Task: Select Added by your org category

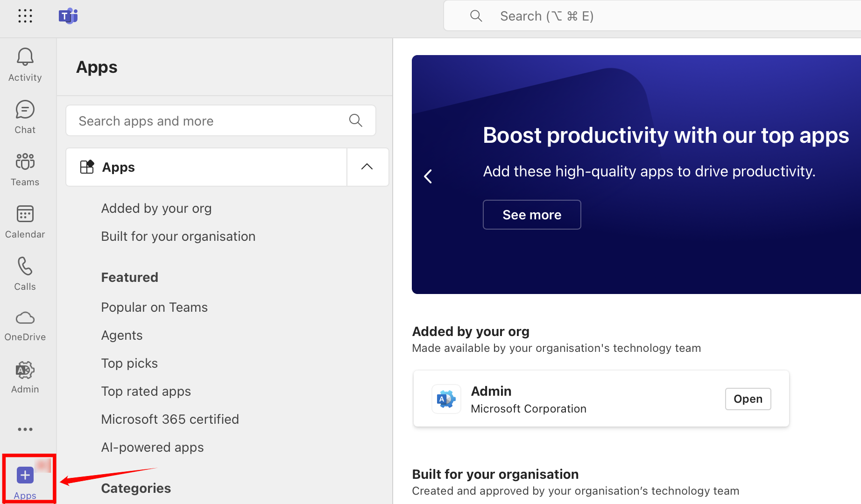Action: (x=156, y=208)
